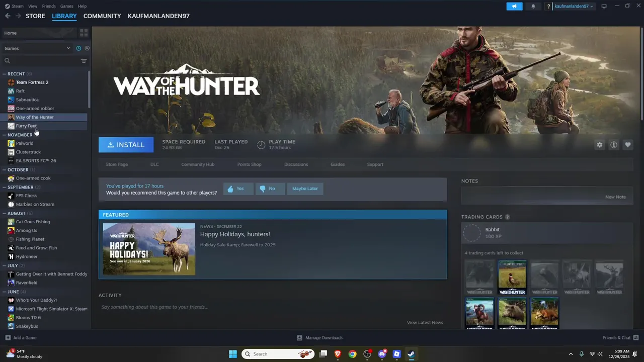Click thumbs up Yes recommendation

pos(238,189)
